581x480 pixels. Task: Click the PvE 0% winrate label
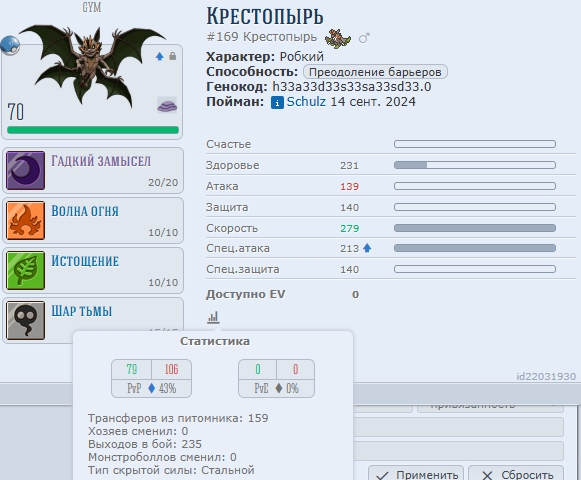click(x=292, y=388)
